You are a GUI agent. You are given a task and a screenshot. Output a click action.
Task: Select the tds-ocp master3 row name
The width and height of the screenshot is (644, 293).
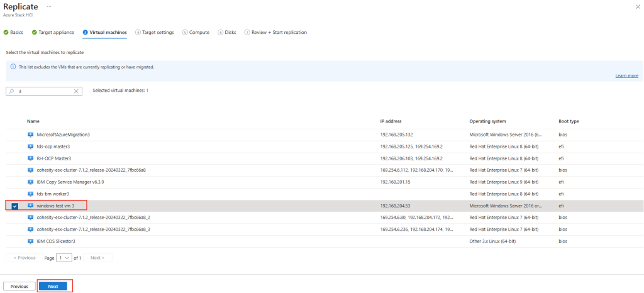[x=53, y=146]
